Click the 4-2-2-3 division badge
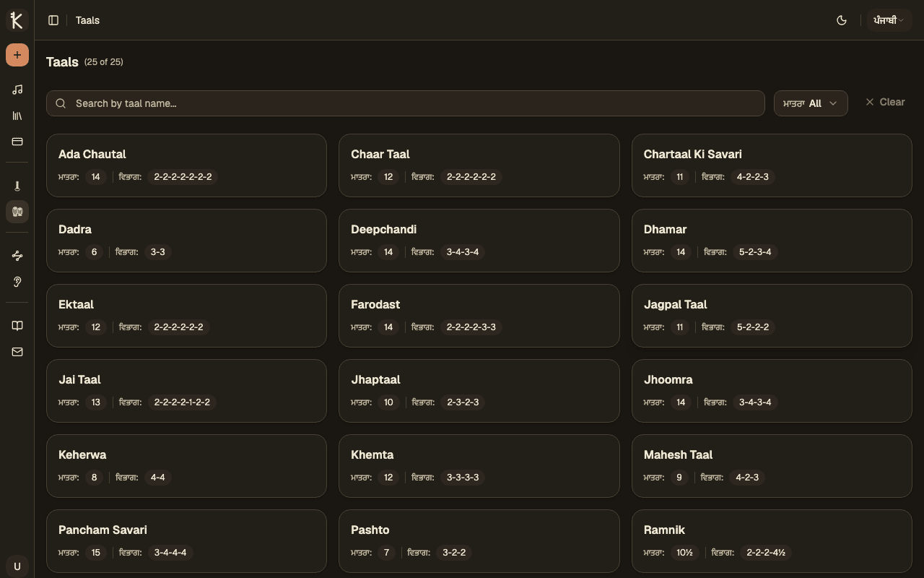924x578 pixels. pyautogui.click(x=753, y=177)
